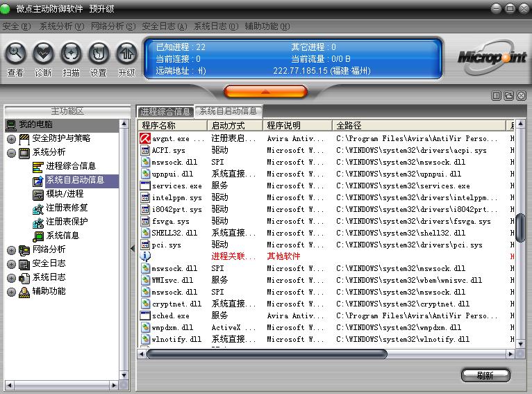Sort by 程序名称 column header
532x394 pixels.
[x=172, y=126]
